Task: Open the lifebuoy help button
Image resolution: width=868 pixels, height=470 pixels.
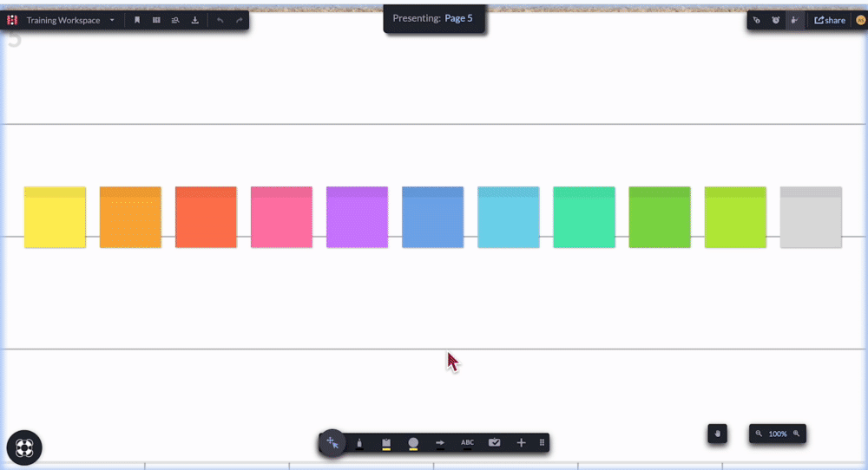Action: coord(24,447)
